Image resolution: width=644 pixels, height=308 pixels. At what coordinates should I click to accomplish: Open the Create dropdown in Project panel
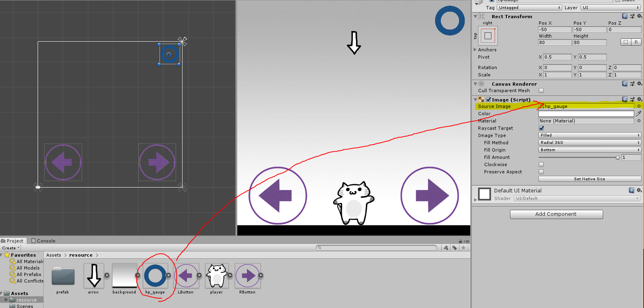tap(11, 248)
